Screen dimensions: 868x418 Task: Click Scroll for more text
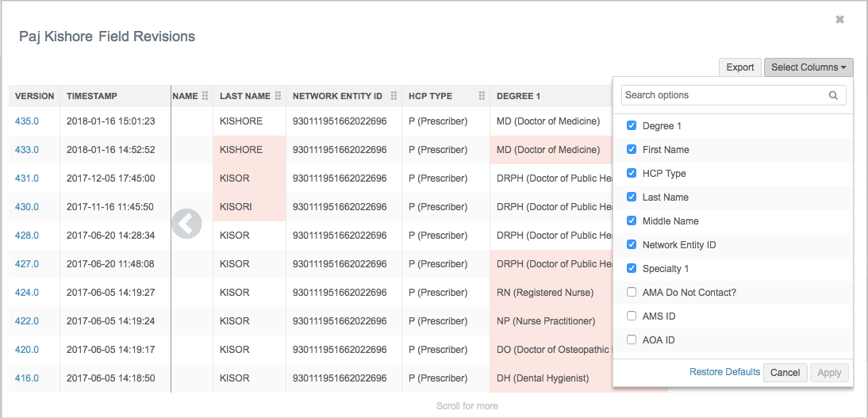pyautogui.click(x=467, y=406)
